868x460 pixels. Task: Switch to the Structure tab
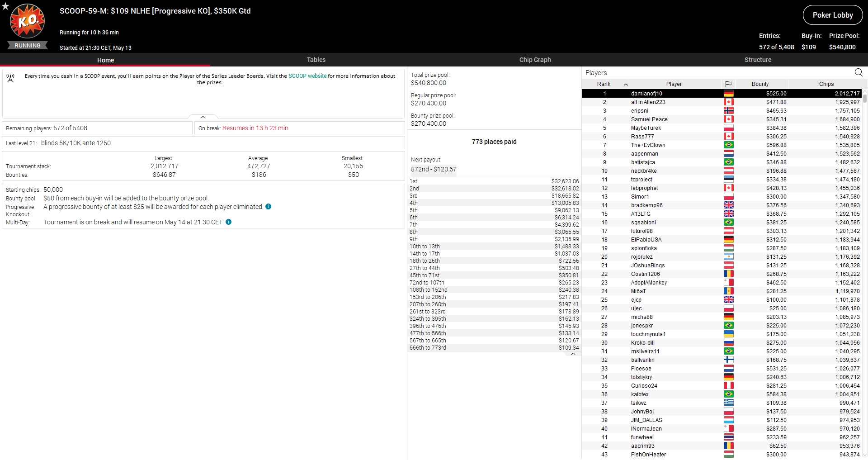758,60
